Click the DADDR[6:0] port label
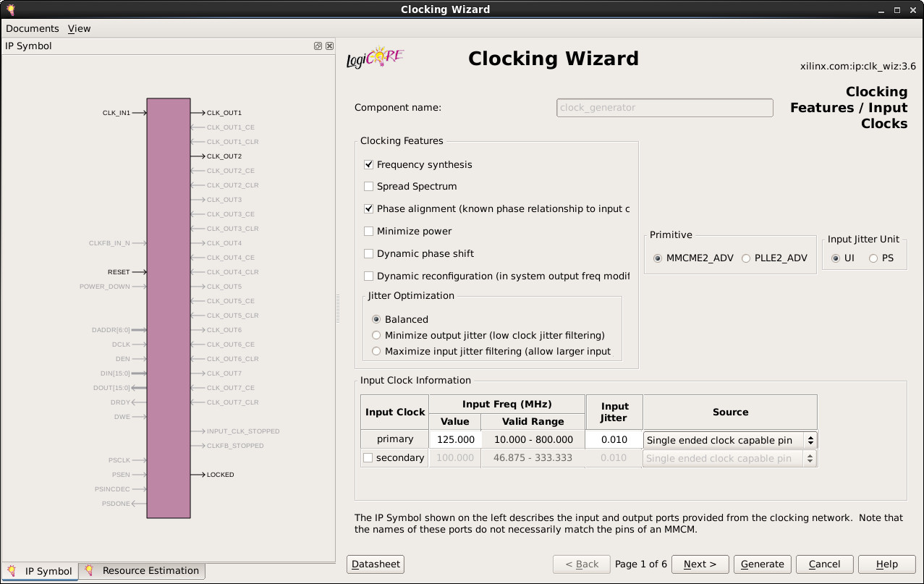Image resolution: width=924 pixels, height=584 pixels. [111, 330]
